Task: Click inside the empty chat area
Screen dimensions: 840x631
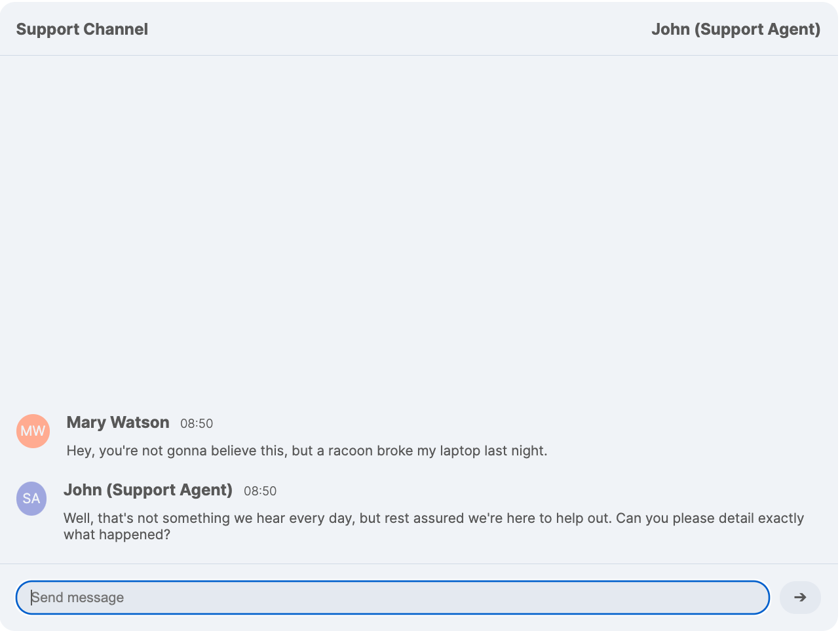Action: tap(419, 229)
